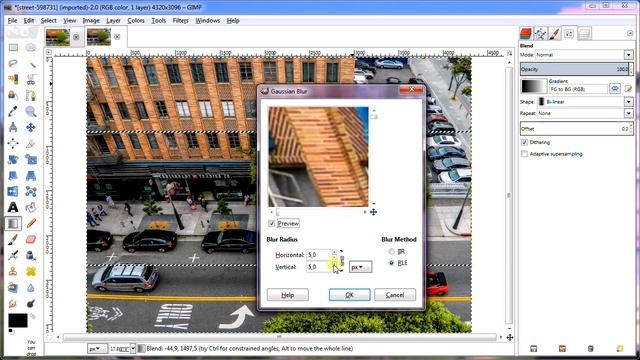Open the status bar px unit dropdown
Image resolution: width=640 pixels, height=360 pixels.
tap(98, 349)
